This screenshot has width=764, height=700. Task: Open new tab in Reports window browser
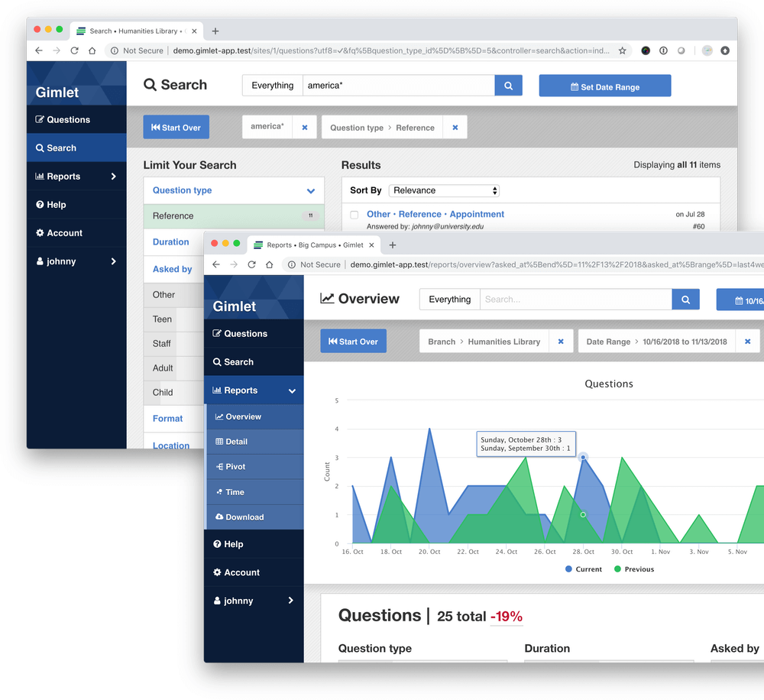[x=392, y=245]
